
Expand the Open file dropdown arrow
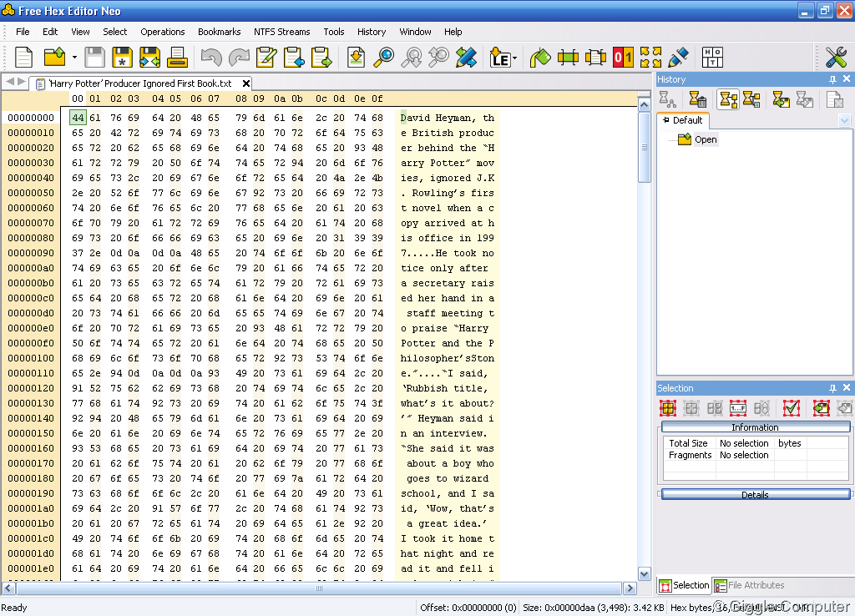pos(74,58)
